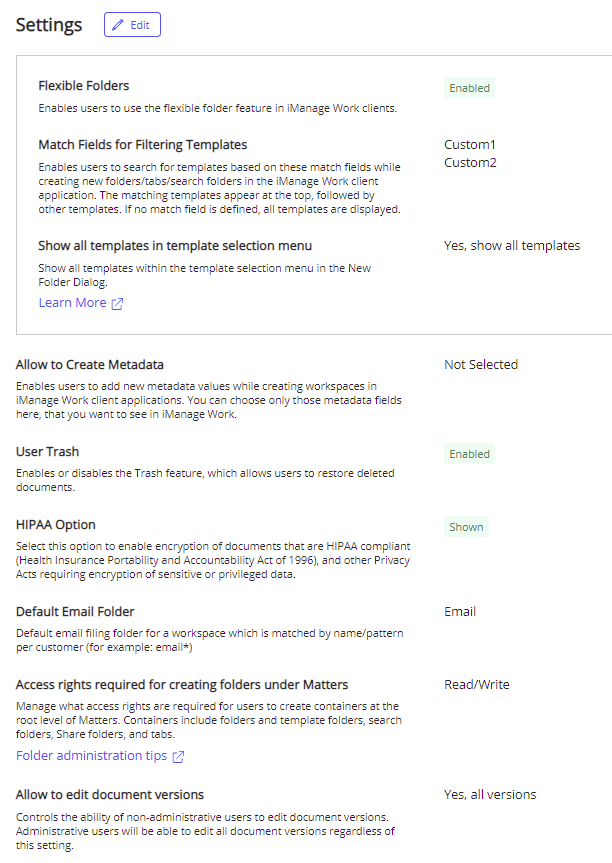Viewport: 612px width, 863px height.
Task: Click the HIPAA Option setting title
Action: pos(56,525)
